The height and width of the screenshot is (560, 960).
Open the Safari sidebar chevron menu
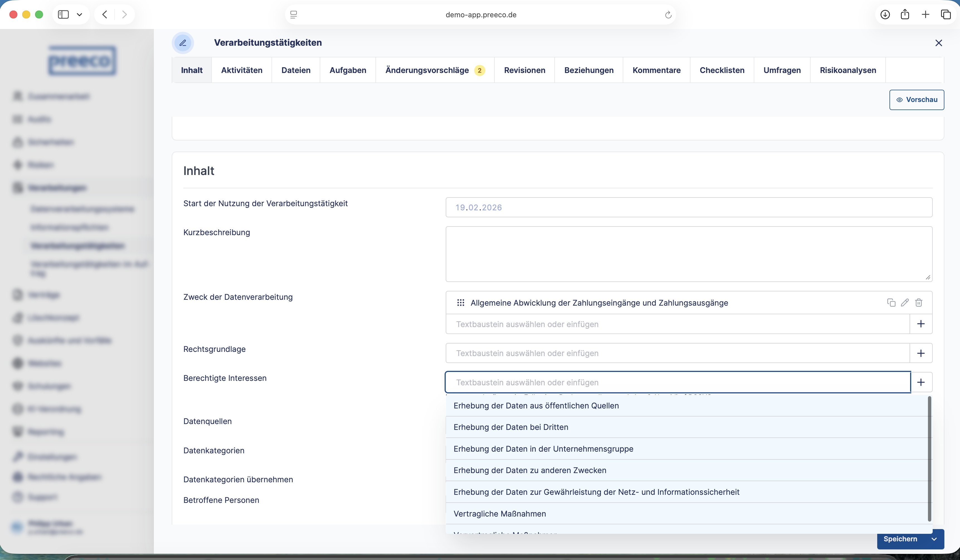coord(79,14)
